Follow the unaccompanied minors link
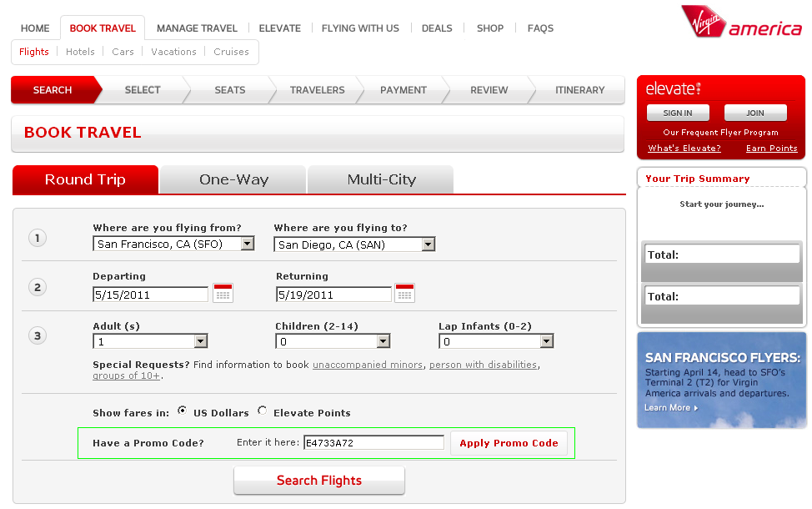Screen dimensions: 812x509 coord(368,365)
